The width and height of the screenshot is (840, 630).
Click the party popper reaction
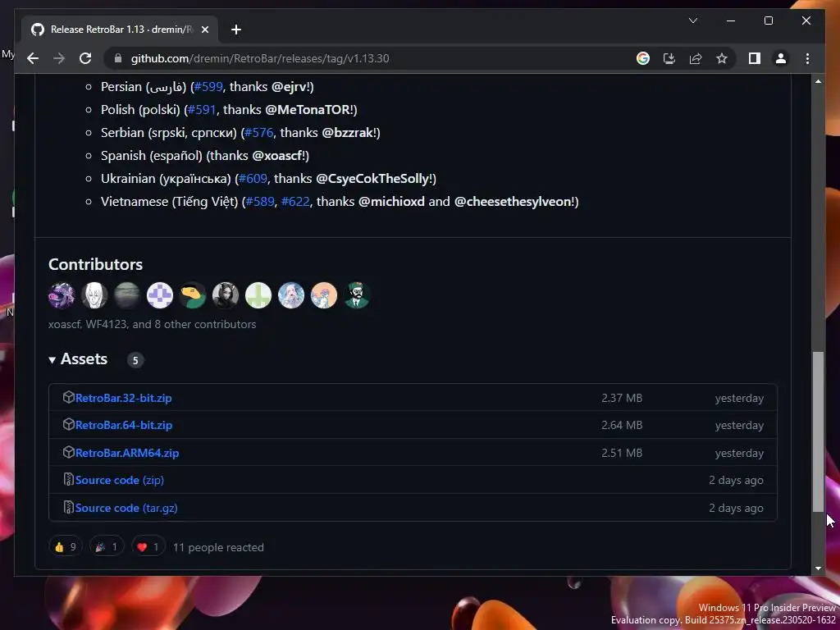click(x=107, y=547)
